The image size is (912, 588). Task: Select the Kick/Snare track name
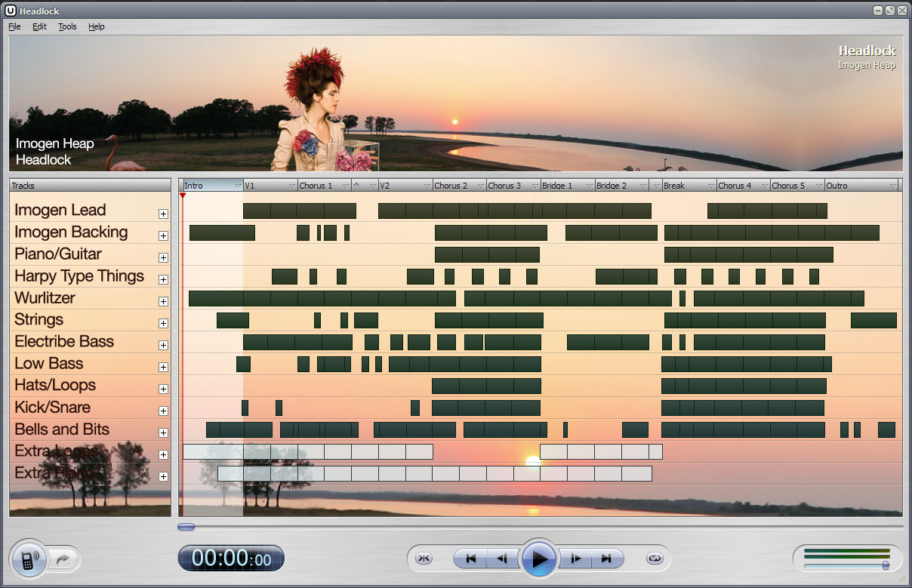53,408
